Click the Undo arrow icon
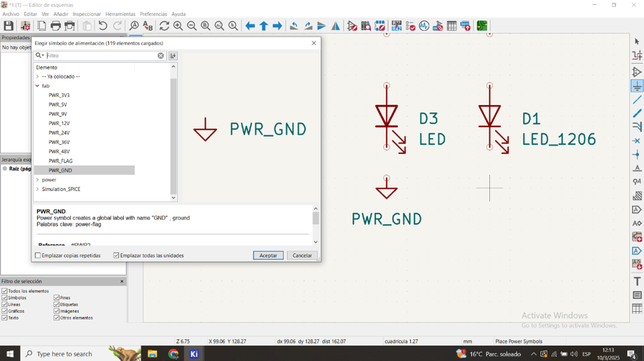The height and width of the screenshot is (361, 644). (x=103, y=26)
